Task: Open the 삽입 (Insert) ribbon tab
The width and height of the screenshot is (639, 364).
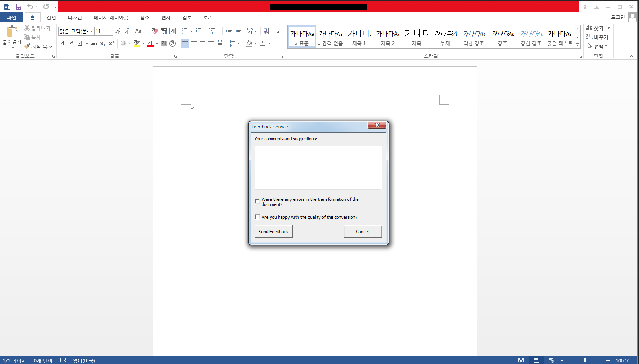Action: (51, 18)
